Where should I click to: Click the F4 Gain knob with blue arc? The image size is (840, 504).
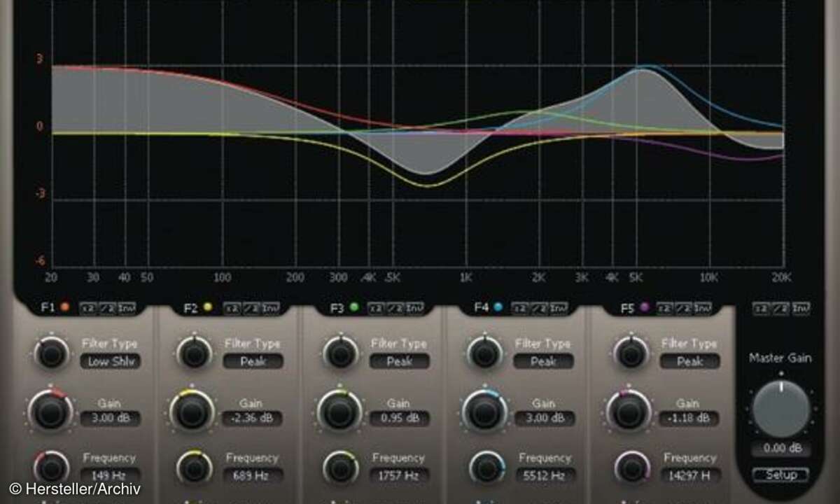coord(484,411)
